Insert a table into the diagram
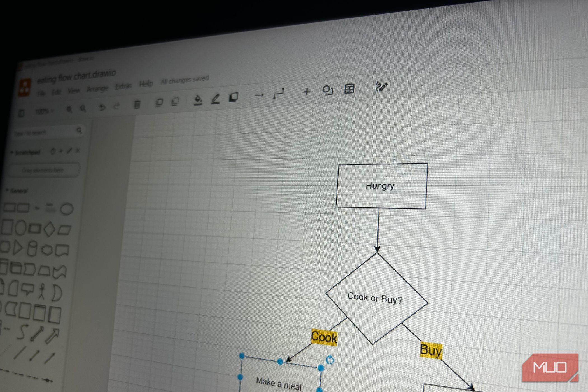Screen dimensions: 588x392 pyautogui.click(x=349, y=89)
